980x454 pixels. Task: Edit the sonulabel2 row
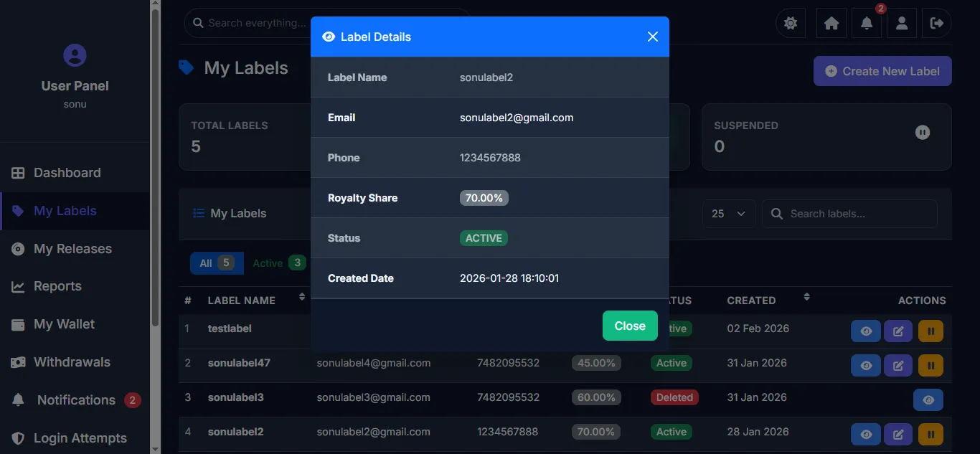[x=897, y=434]
